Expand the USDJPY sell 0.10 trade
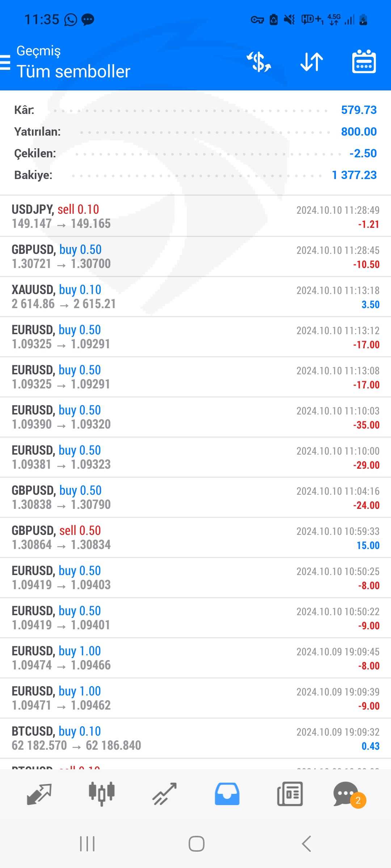391x868 pixels. pyautogui.click(x=195, y=216)
